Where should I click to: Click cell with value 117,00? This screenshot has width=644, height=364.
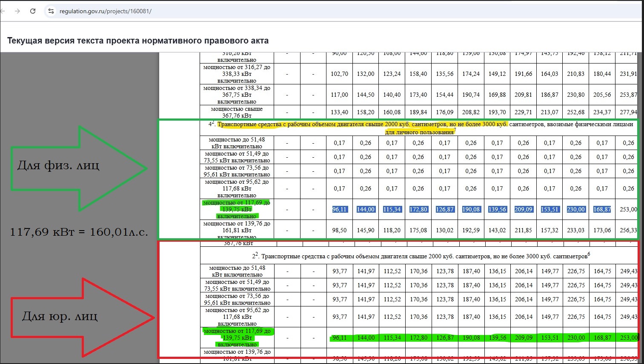[x=339, y=95]
